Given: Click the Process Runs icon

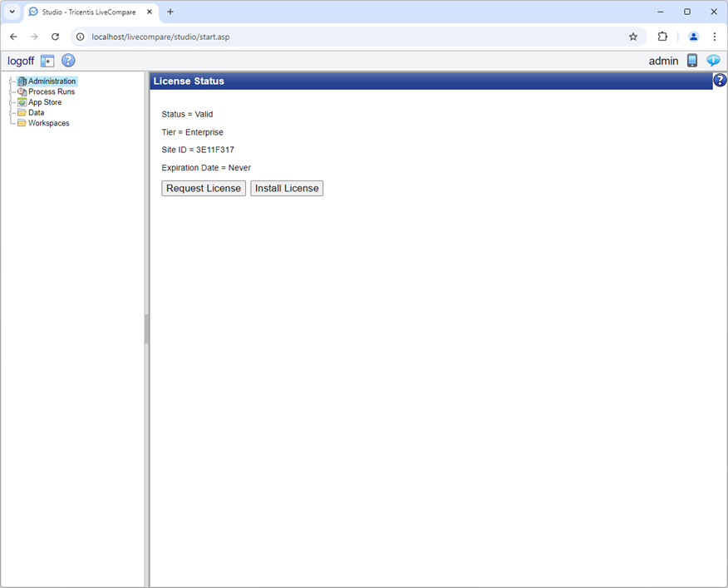Looking at the screenshot, I should tap(22, 91).
